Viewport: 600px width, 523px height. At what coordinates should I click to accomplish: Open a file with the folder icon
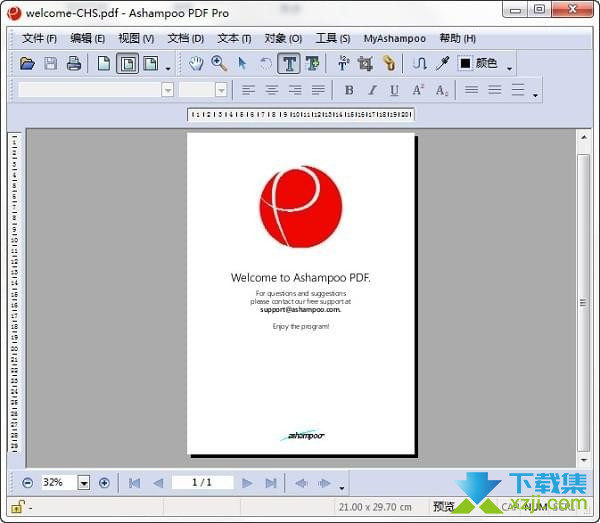click(27, 63)
